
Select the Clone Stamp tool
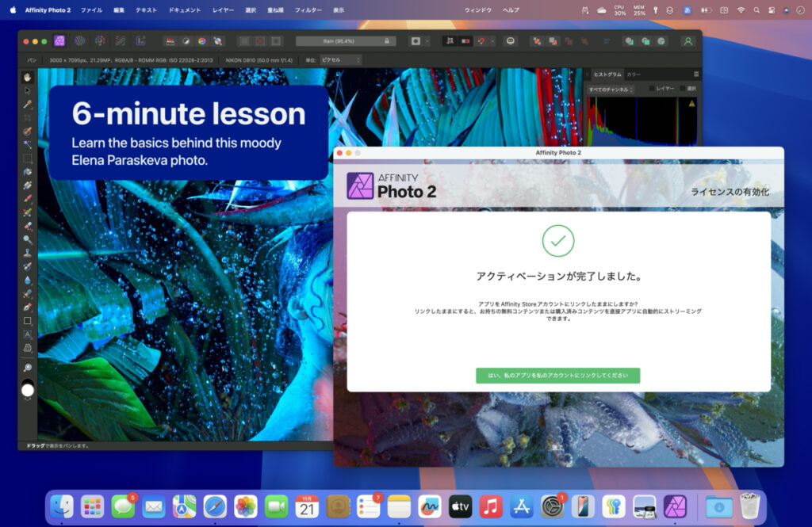pos(27,254)
